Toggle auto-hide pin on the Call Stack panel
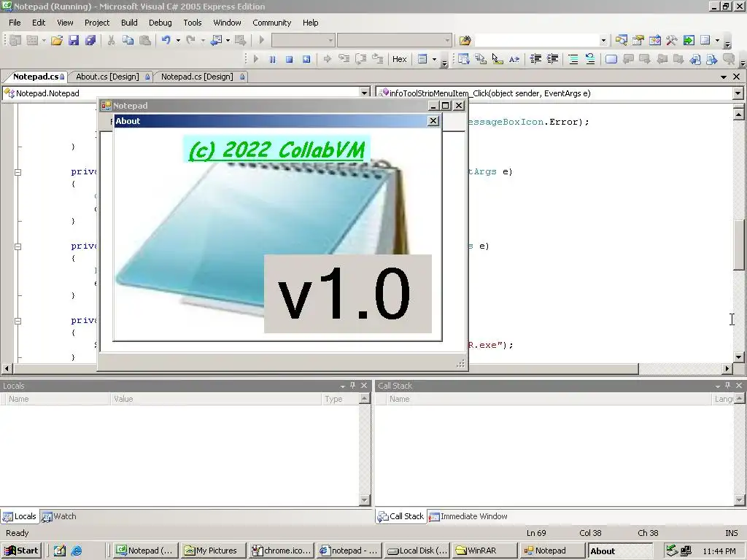Image resolution: width=747 pixels, height=560 pixels. 728,386
